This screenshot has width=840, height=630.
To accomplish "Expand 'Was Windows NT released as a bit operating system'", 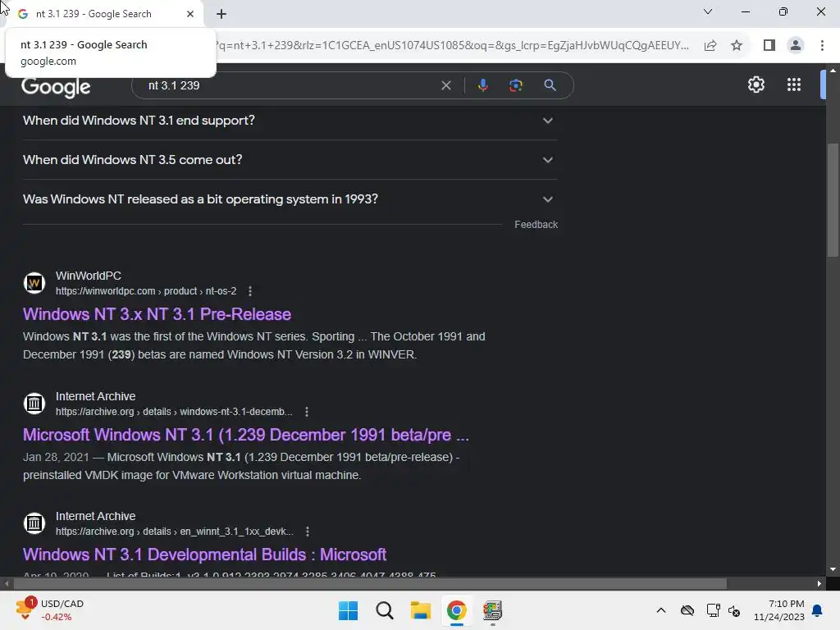I will (290, 199).
